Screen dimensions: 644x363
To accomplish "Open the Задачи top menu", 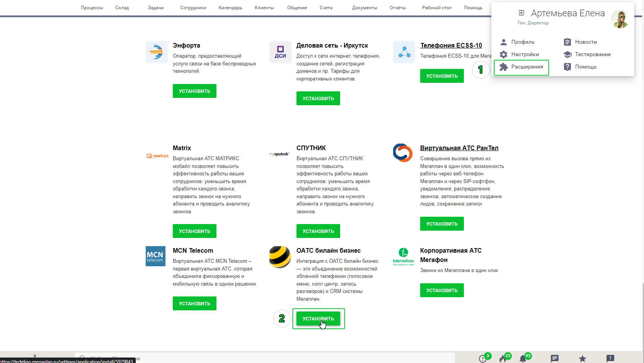I will [155, 8].
